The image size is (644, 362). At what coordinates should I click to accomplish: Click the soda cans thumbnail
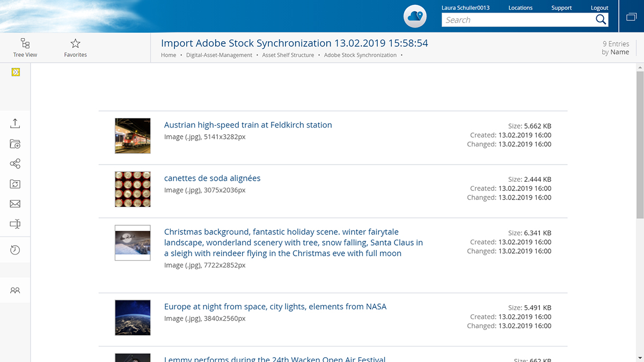tap(133, 189)
